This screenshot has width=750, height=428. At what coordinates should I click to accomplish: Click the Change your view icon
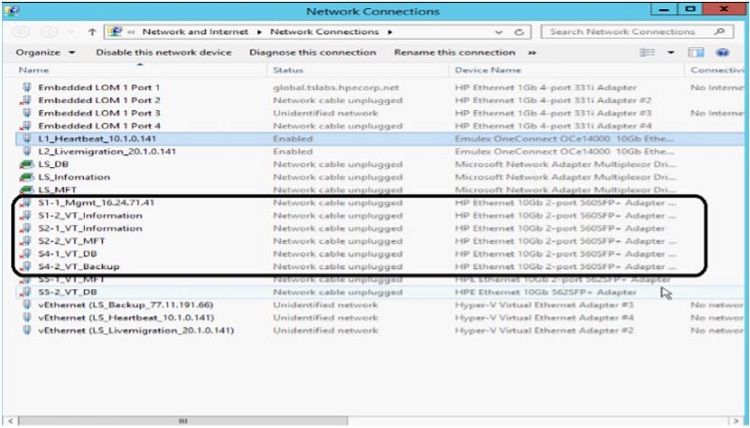pyautogui.click(x=647, y=52)
